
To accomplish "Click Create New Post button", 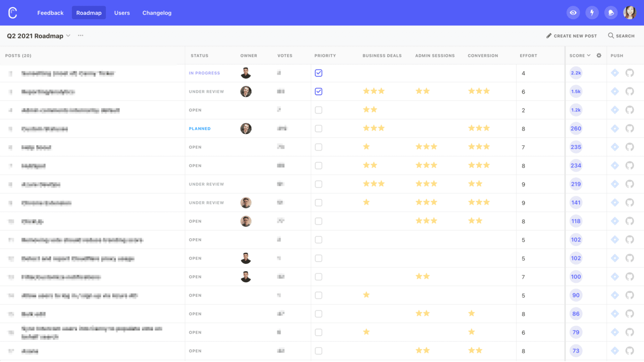I will pos(572,36).
